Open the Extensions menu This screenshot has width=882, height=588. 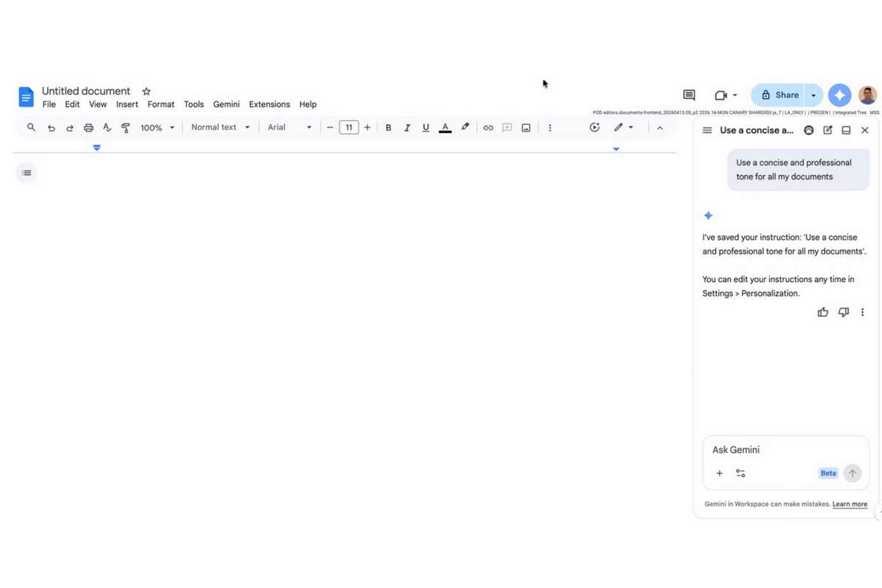[x=270, y=104]
